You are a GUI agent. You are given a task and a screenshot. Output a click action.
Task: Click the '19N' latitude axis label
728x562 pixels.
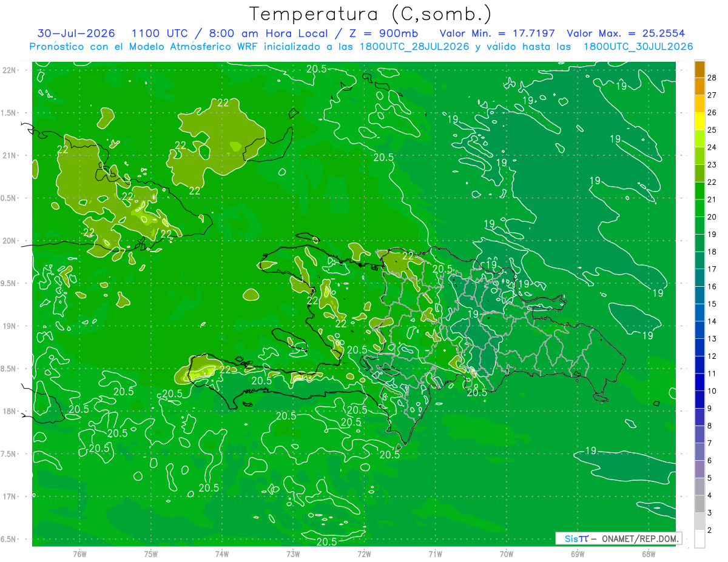tap(9, 326)
